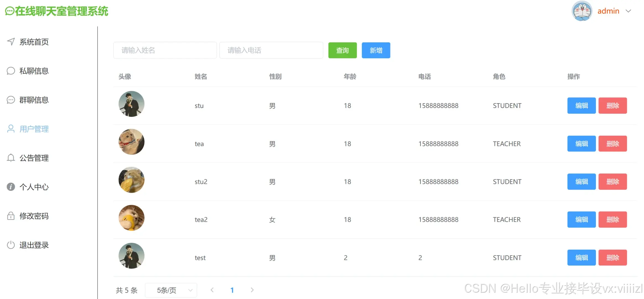
Task: Go to previous page with left chevron
Action: [212, 290]
